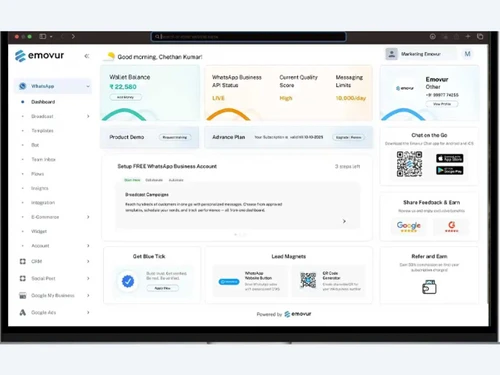Screen dimensions: 500x375
Task: Open the Google My Business sidebar icon
Action: click(x=23, y=295)
